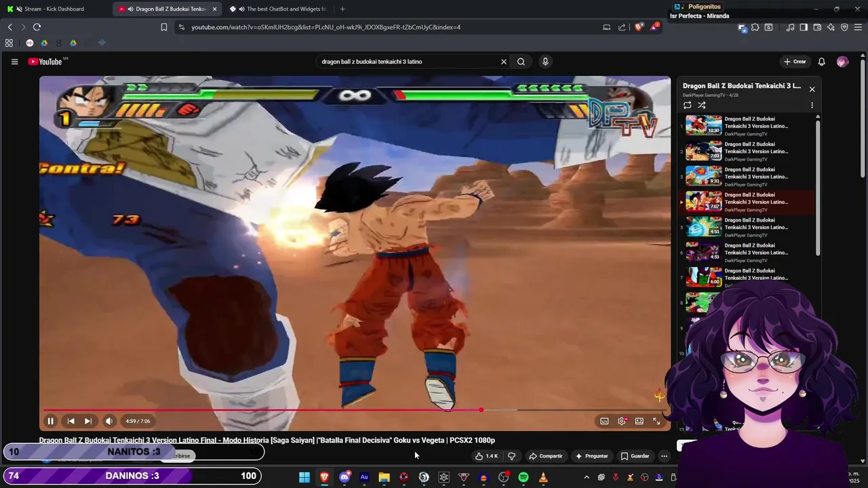The height and width of the screenshot is (488, 868).
Task: Open YouTube hamburger guide menu
Action: 14,62
